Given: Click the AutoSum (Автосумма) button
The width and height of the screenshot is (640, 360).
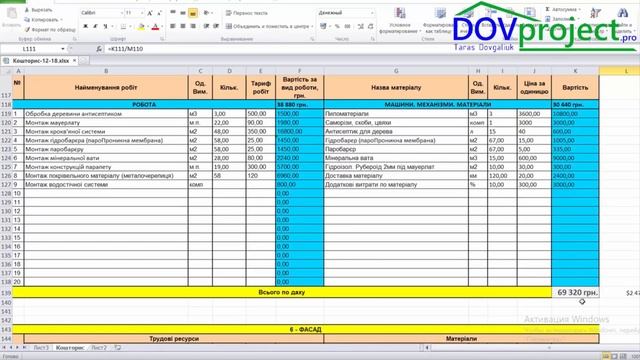Looking at the screenshot, I should click(562, 9).
